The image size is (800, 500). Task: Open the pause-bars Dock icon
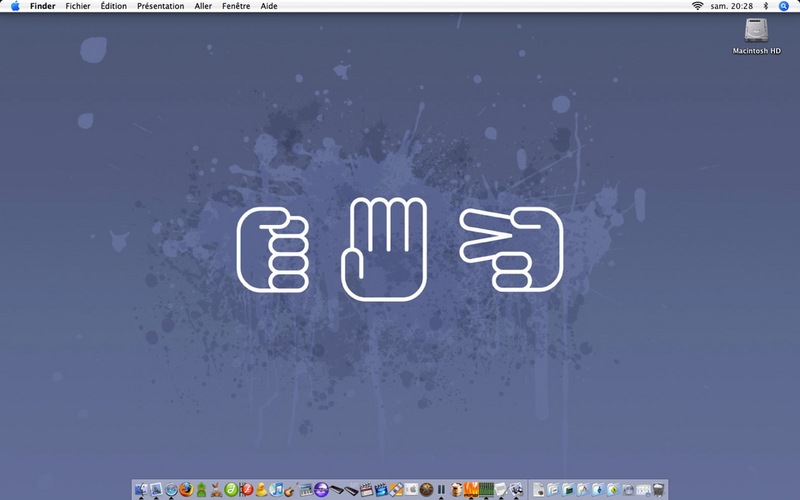tap(441, 490)
